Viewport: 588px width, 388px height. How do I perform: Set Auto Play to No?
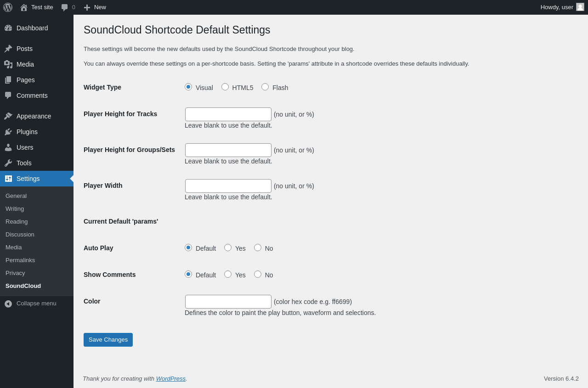click(x=258, y=247)
